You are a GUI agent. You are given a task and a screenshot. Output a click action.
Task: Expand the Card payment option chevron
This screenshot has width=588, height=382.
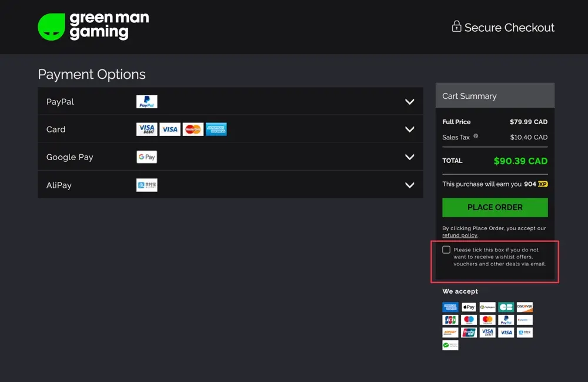point(410,129)
